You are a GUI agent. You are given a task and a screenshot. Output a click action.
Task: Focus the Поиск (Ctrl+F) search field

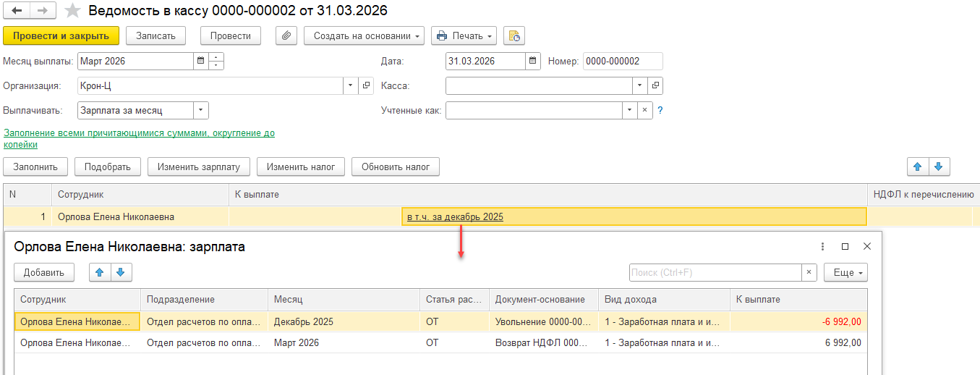pos(716,273)
